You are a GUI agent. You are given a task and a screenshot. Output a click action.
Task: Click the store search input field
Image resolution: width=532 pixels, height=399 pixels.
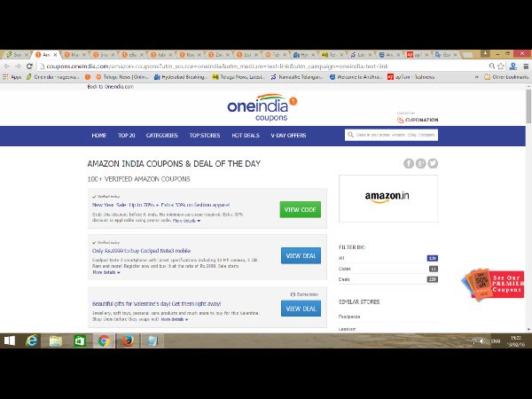coord(390,136)
